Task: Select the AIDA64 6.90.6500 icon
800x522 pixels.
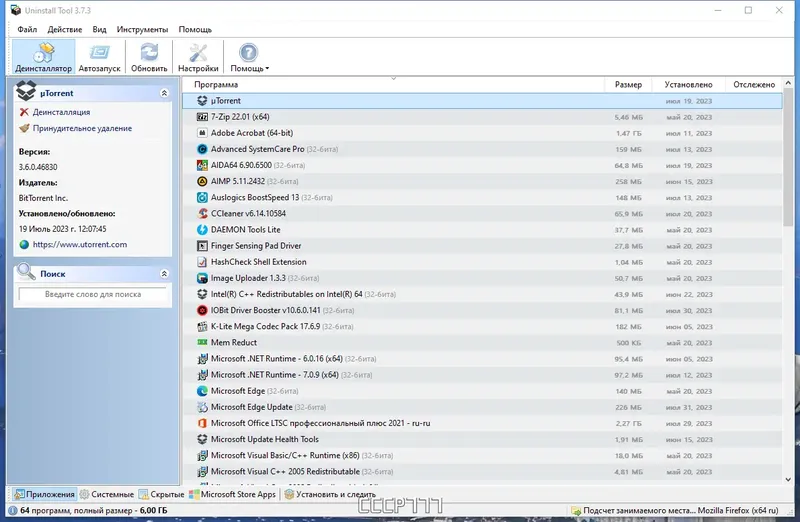Action: [x=202, y=165]
